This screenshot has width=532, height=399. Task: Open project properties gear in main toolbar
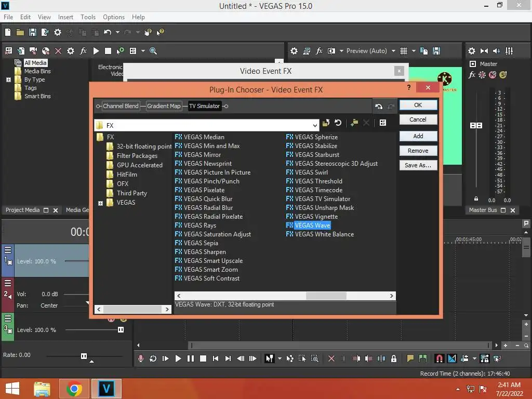(58, 32)
